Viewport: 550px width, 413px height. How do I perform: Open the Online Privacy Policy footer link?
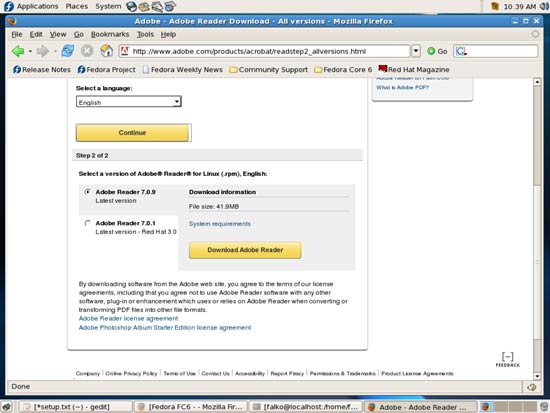[x=131, y=373]
